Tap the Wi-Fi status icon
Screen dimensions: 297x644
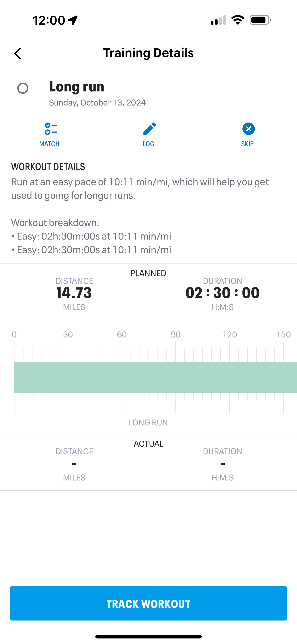tap(238, 20)
